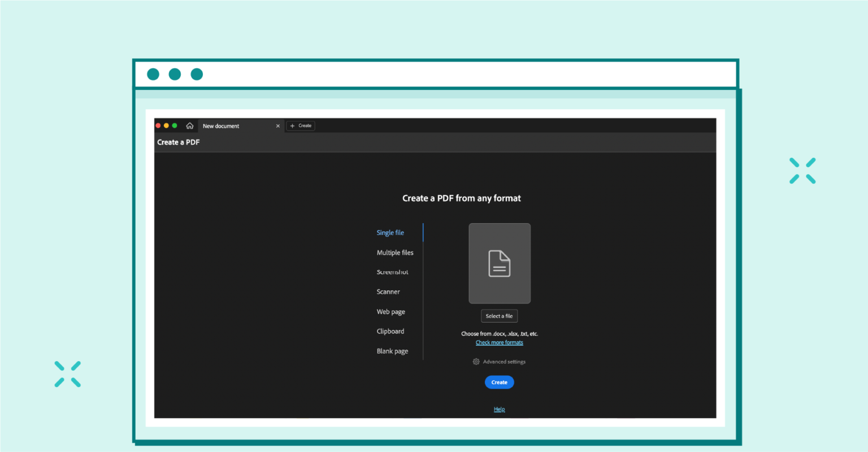The height and width of the screenshot is (452, 868).
Task: Click the red traffic light window dot
Action: tap(158, 125)
